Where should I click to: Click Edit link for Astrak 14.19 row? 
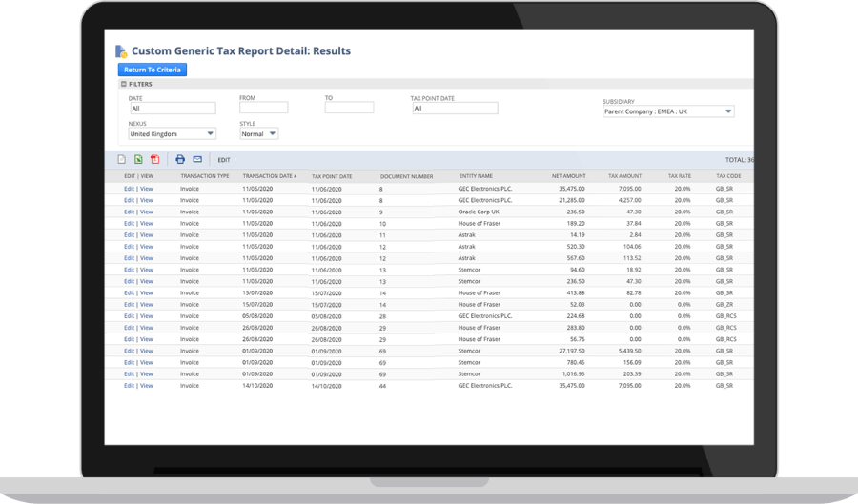pyautogui.click(x=129, y=235)
